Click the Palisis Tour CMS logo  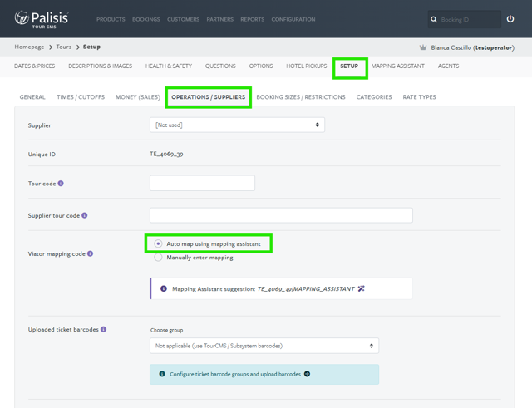42,19
